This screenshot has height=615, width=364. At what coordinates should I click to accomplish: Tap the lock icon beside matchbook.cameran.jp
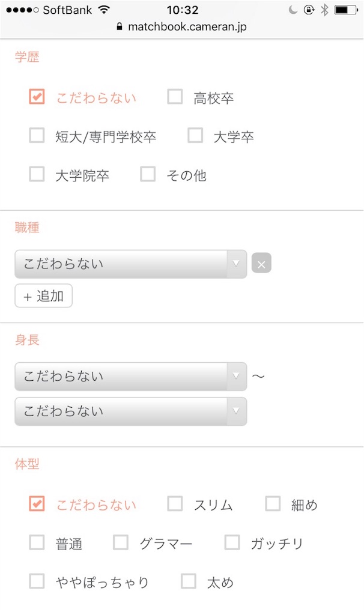pyautogui.click(x=120, y=26)
